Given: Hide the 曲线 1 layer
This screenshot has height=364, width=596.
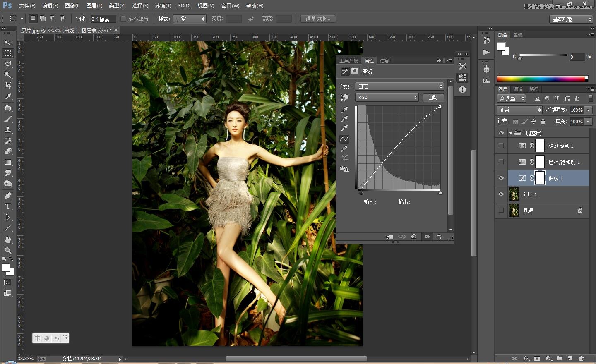Looking at the screenshot, I should [x=501, y=178].
